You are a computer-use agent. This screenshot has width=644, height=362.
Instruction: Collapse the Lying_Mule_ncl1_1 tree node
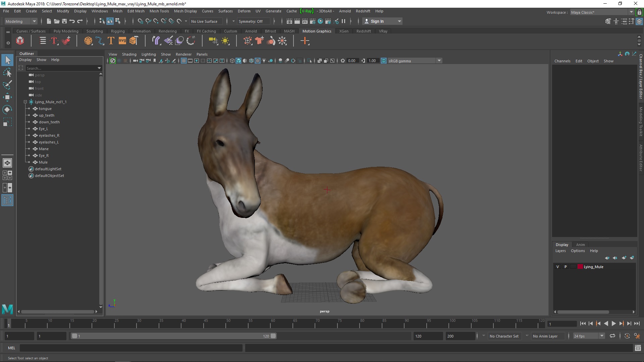25,102
